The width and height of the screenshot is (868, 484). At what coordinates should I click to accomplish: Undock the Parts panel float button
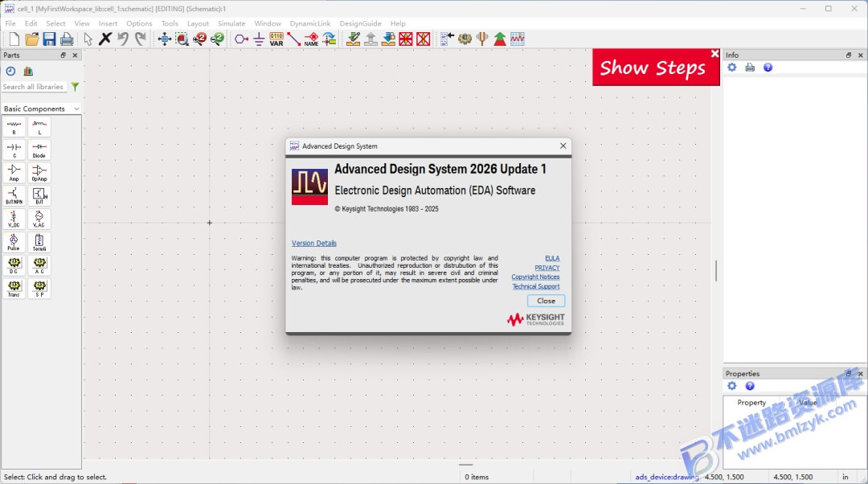click(x=63, y=55)
